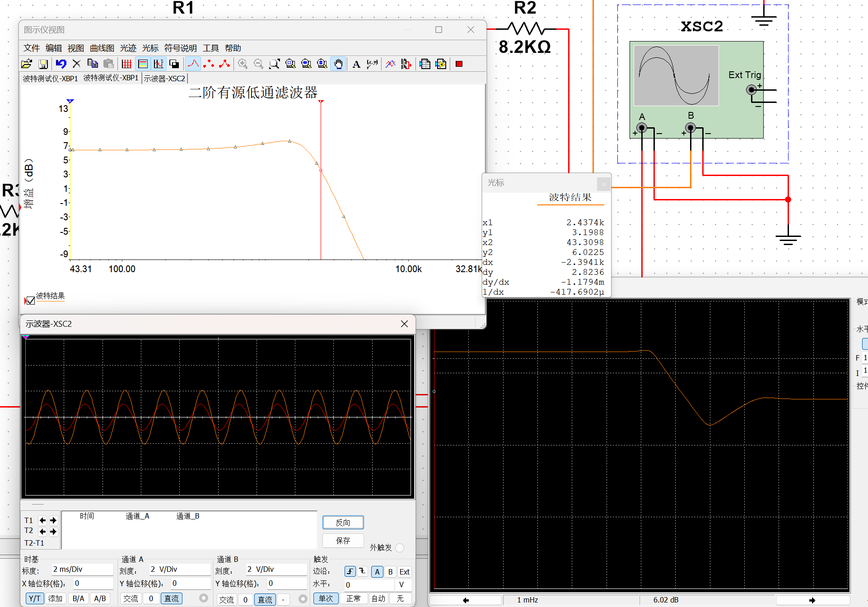
Task: Select rising edge trigger toggle
Action: pyautogui.click(x=350, y=571)
